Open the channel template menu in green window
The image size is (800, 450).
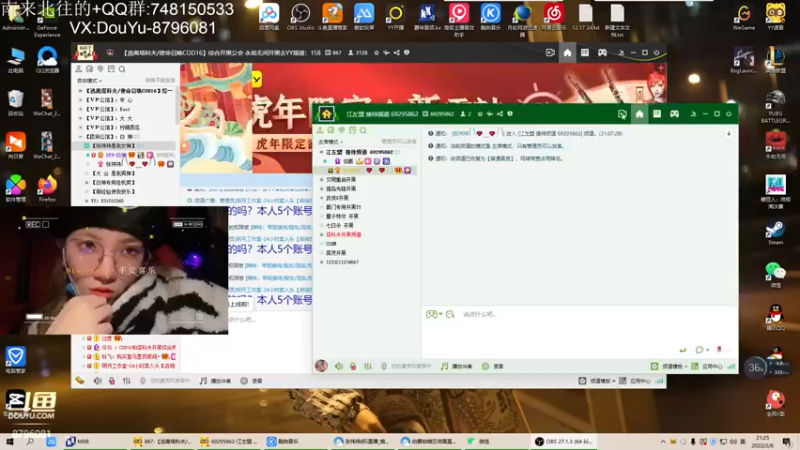(669, 366)
